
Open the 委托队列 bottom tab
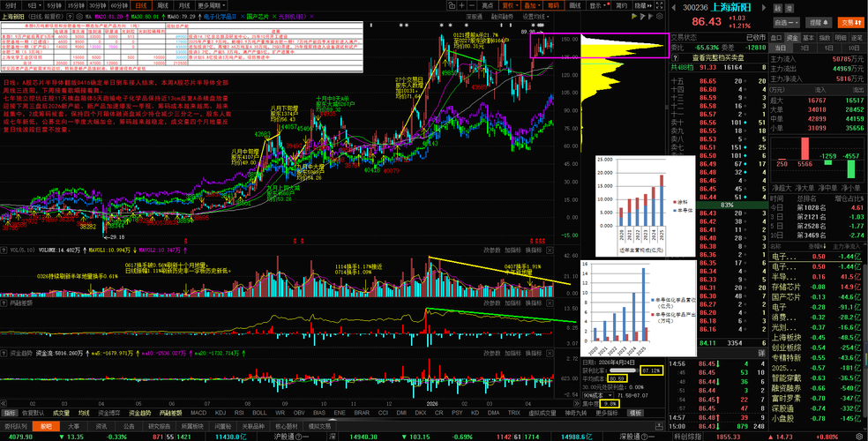[x=16, y=427]
